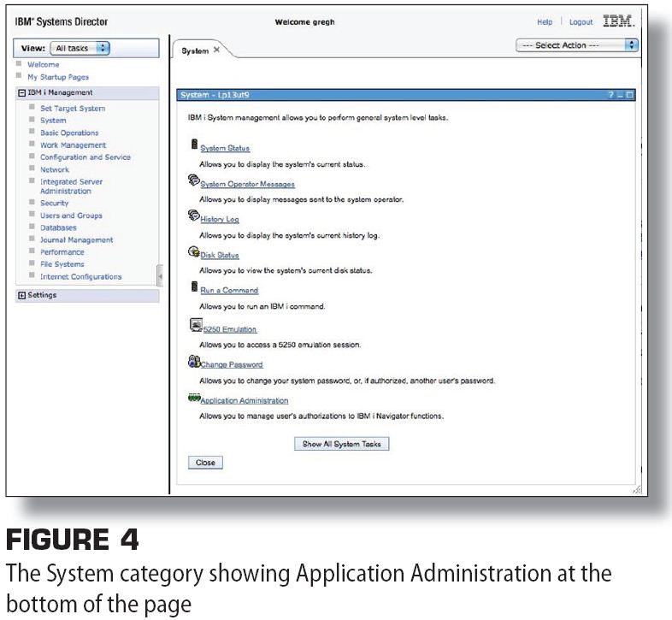Click the Change Password users icon
Screen dimensions: 672x620
tap(194, 362)
